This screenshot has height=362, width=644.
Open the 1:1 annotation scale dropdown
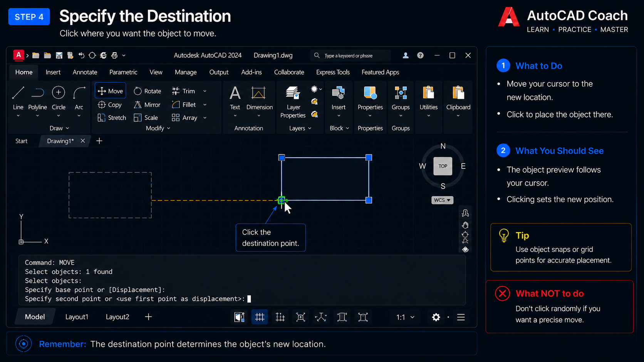click(405, 317)
